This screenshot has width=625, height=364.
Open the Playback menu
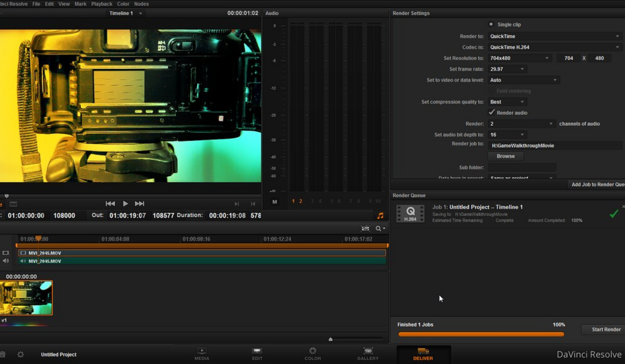coord(102,4)
